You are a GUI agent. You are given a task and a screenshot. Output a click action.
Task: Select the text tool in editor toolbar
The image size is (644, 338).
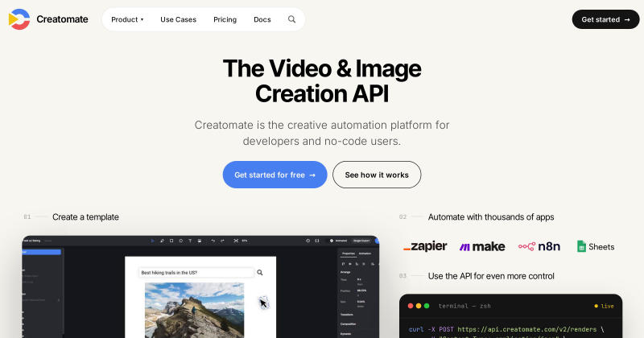click(190, 241)
